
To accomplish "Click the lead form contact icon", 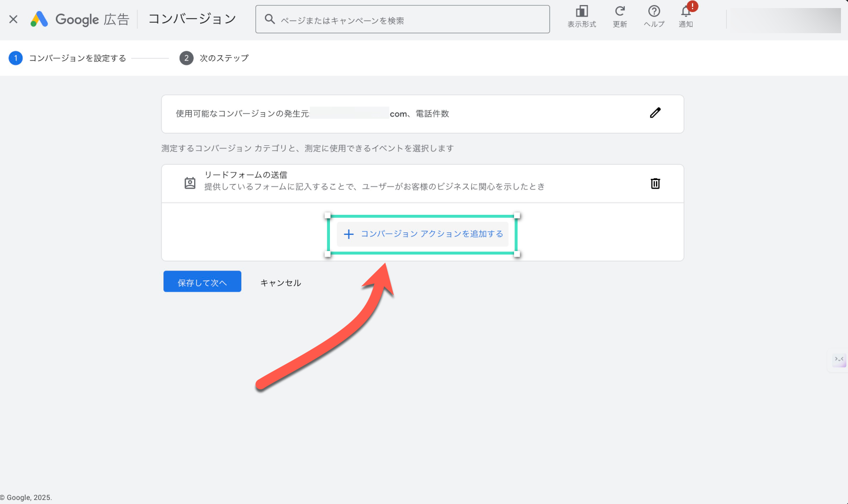I will point(190,183).
